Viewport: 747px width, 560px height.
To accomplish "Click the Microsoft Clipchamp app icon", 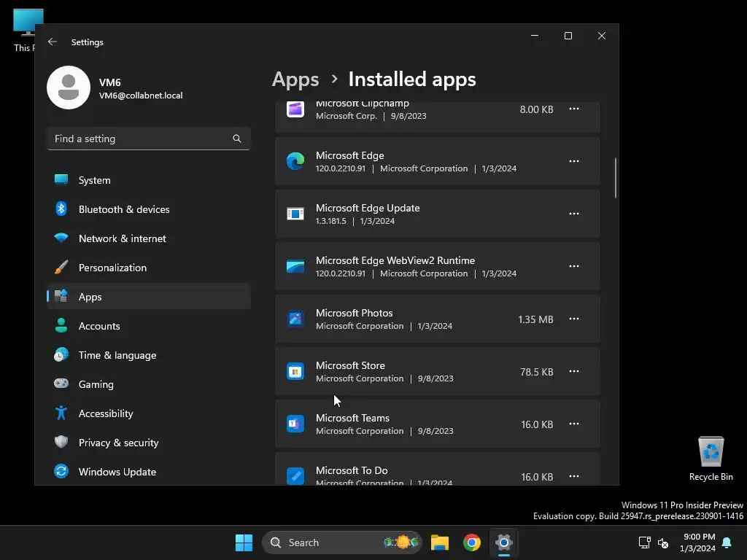I will coord(295,109).
